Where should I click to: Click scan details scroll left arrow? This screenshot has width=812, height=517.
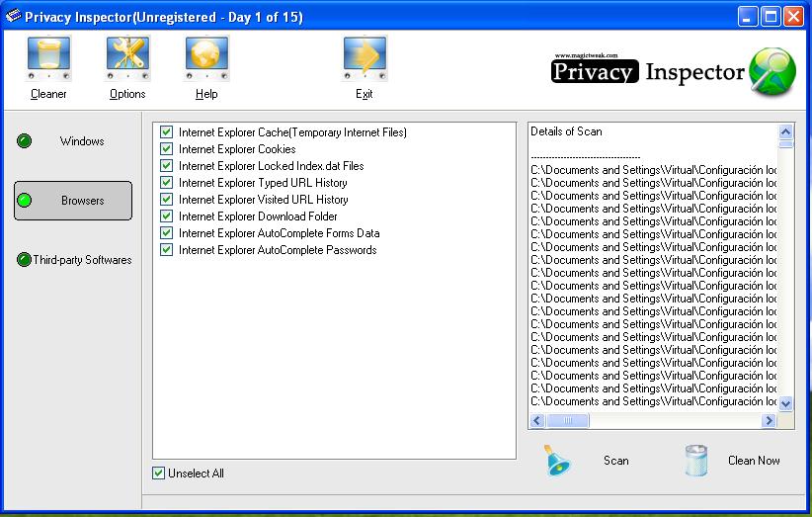[x=537, y=420]
